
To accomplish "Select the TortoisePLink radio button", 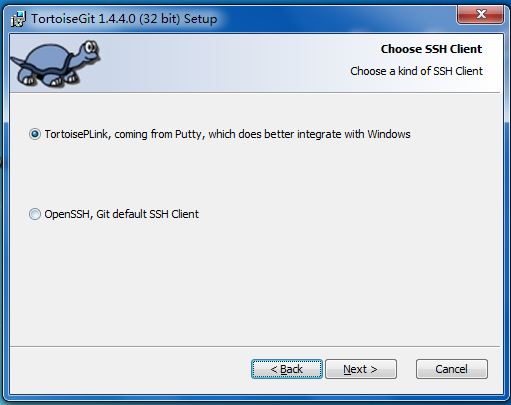I will coord(35,134).
